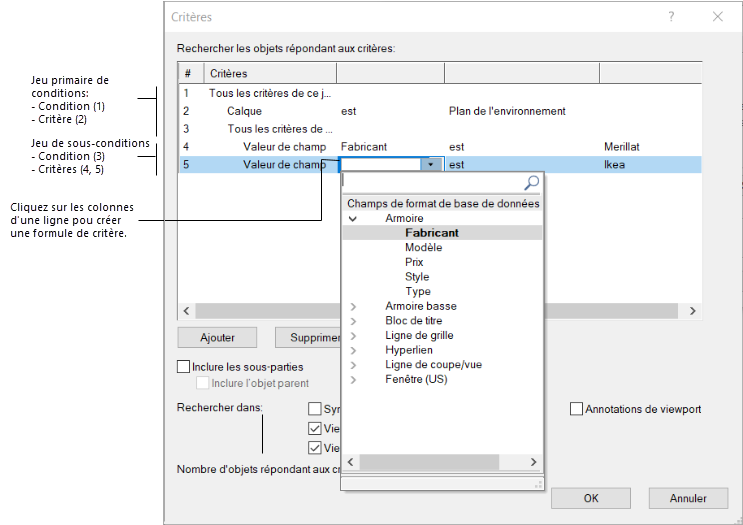
Task: Select the Prix field entry
Action: point(414,262)
